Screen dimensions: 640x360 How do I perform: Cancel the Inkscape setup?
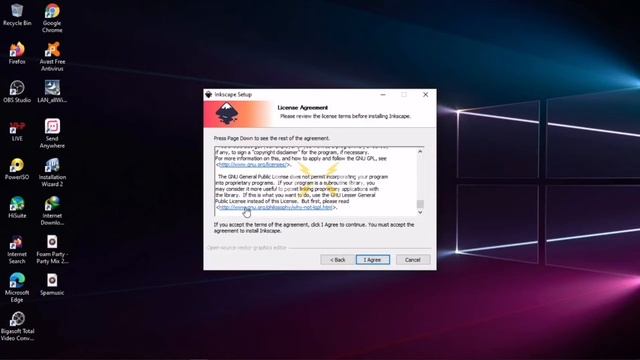[412, 260]
